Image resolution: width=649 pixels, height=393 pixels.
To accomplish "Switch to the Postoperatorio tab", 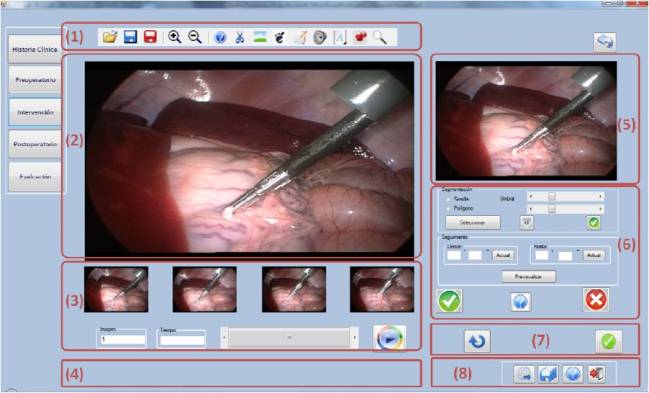I will click(x=35, y=144).
